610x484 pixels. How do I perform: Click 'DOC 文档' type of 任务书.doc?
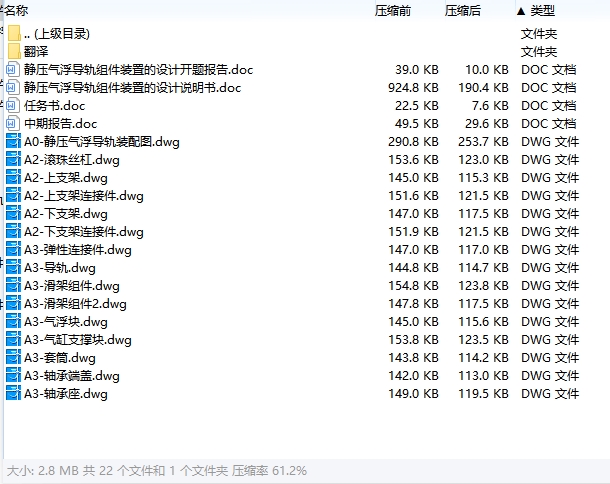pos(549,105)
